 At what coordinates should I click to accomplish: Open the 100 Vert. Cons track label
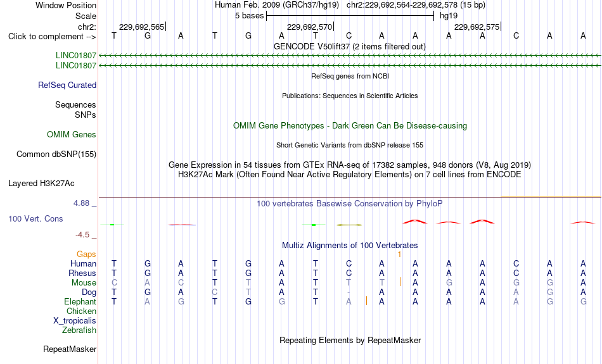(35, 218)
